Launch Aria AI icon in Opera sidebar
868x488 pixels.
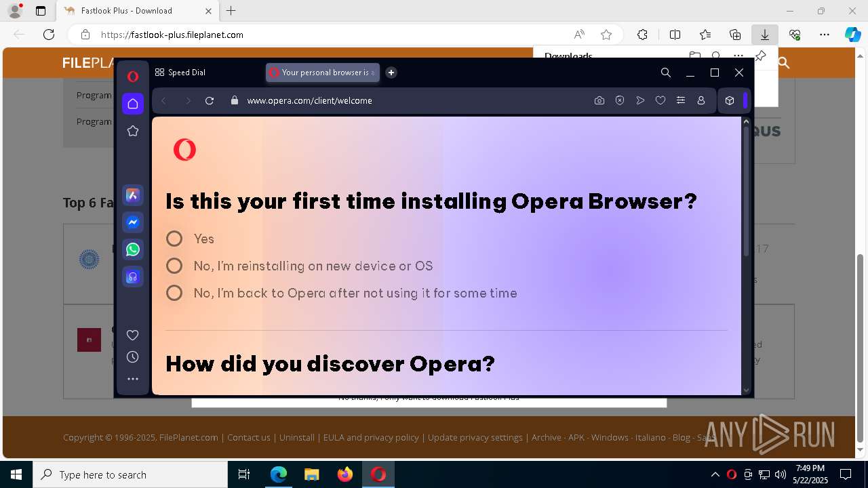pos(133,195)
